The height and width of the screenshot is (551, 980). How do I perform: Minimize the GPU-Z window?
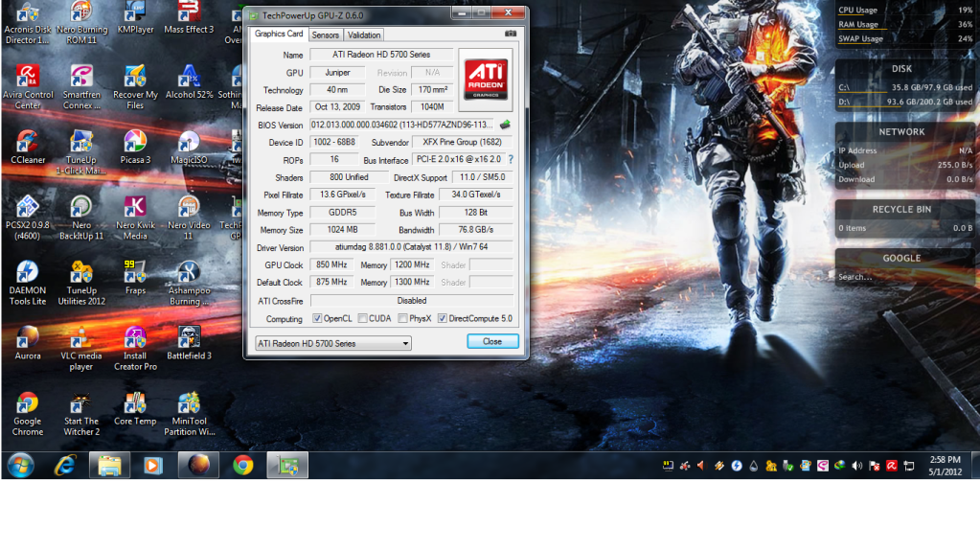pos(461,12)
